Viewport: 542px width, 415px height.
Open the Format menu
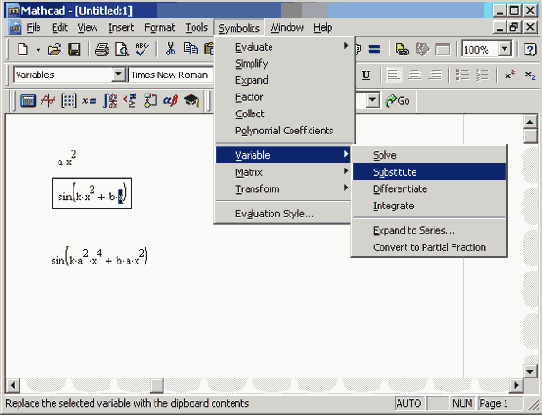(159, 27)
